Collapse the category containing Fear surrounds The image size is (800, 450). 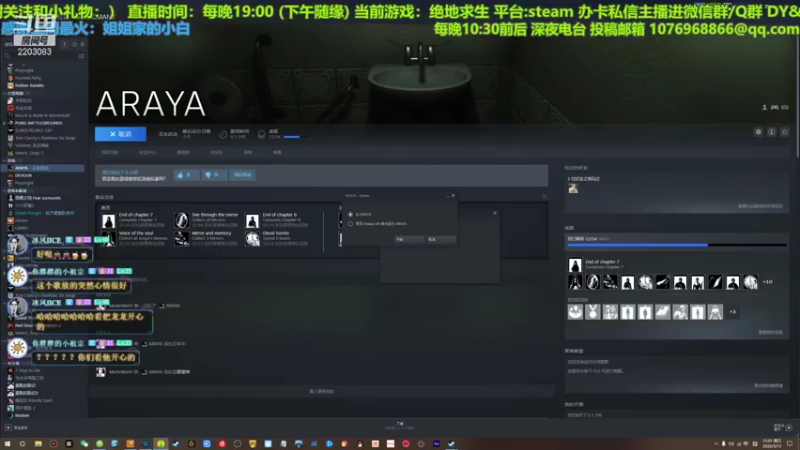5,190
